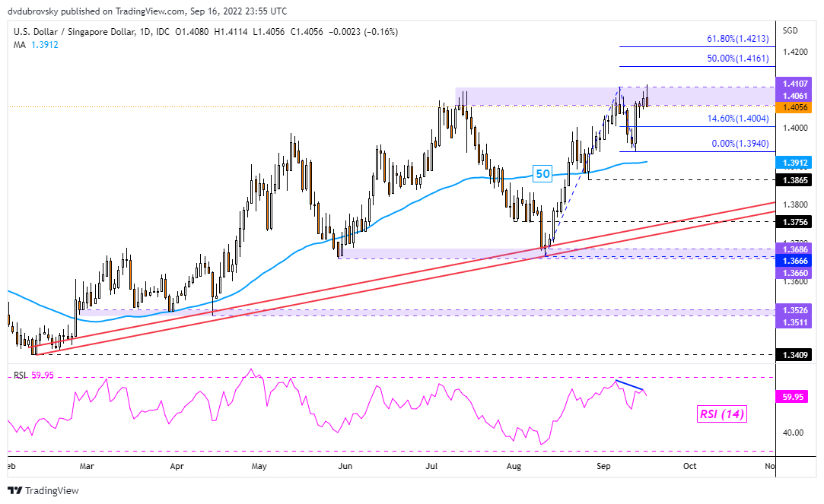Click the dvdubrovsky publication link at the top

click(x=33, y=11)
